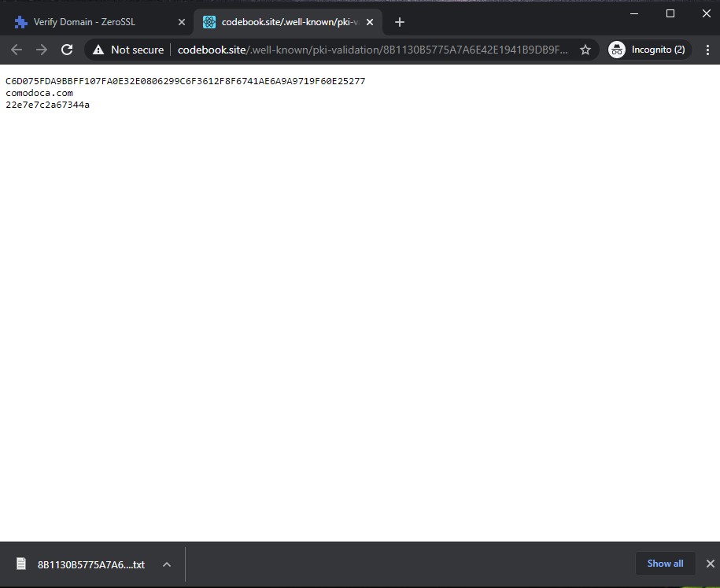Open a new browser tab
The image size is (720, 588).
click(x=400, y=22)
